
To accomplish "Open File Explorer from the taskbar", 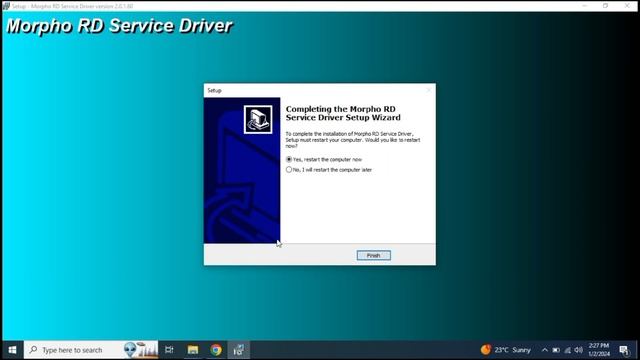I will tap(193, 350).
